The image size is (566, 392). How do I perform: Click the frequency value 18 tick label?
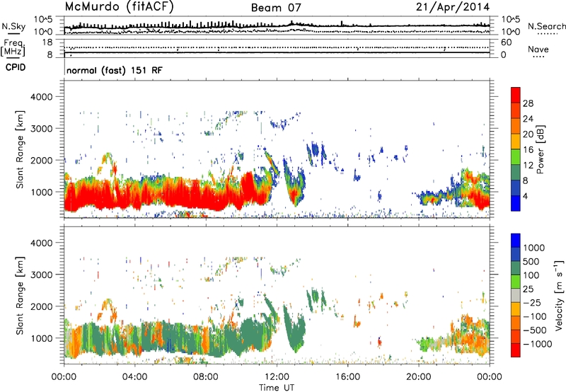[47, 42]
